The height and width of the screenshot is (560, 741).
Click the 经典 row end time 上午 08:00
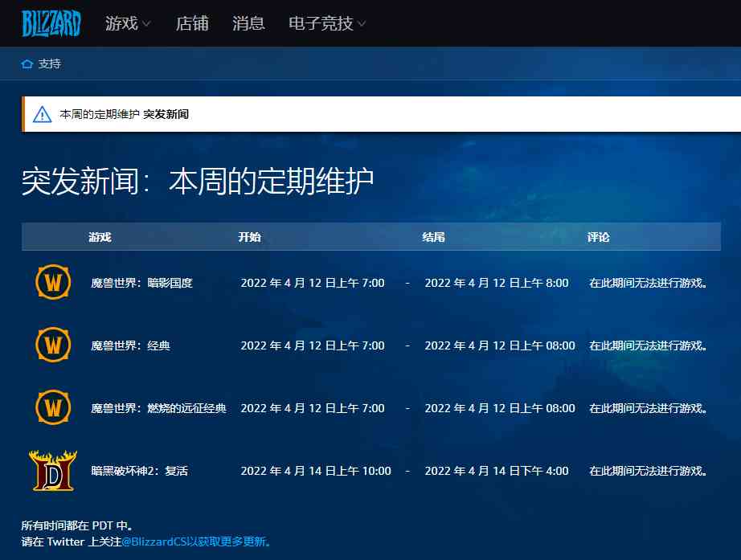[x=500, y=346]
